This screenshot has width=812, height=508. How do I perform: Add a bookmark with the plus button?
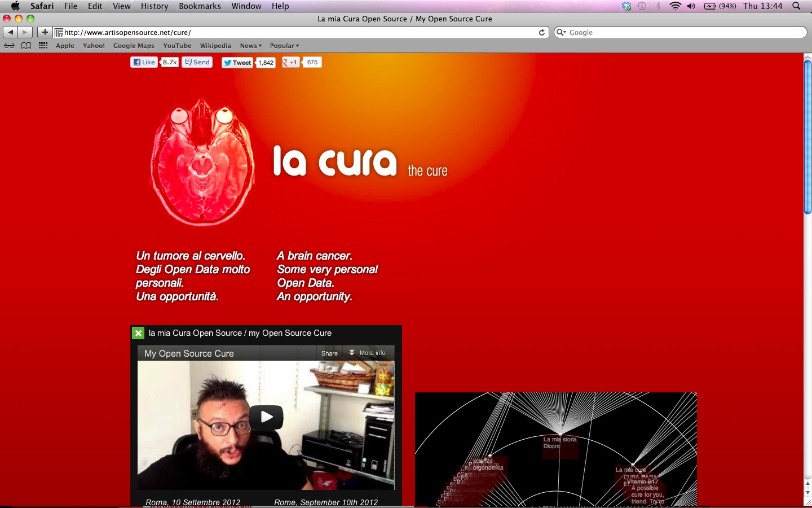[x=45, y=32]
